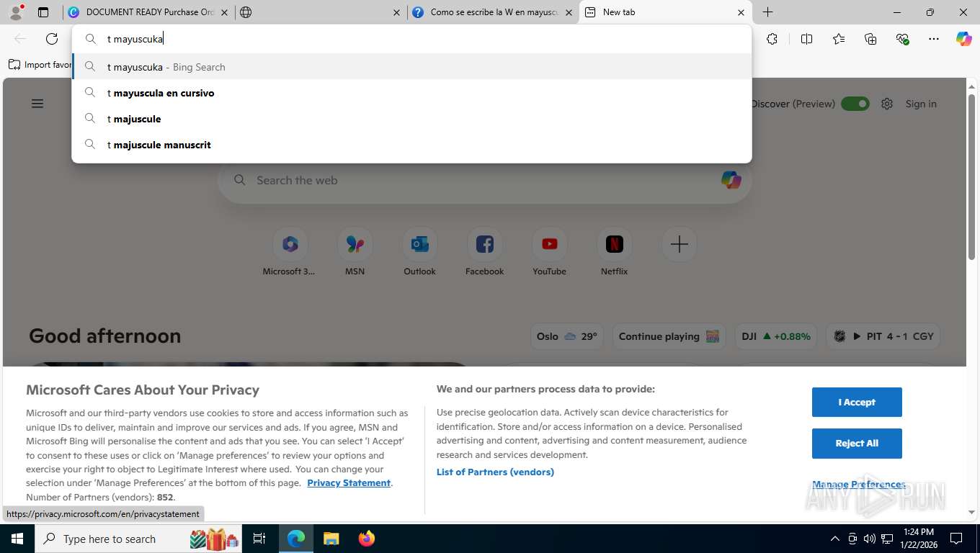Switch to Como se escribe la W tab
Viewport: 980px width, 553px height.
coord(493,12)
